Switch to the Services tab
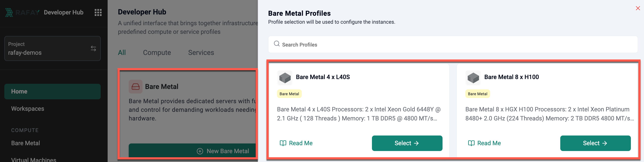Screen dimensions: 644x162 [x=201, y=53]
